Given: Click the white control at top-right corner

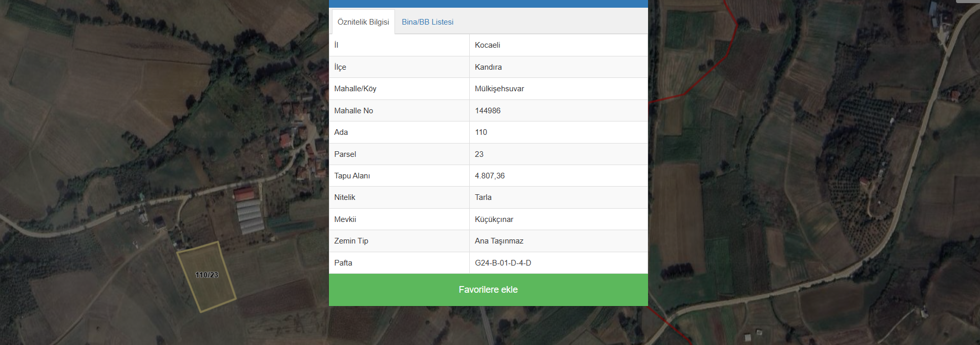Looking at the screenshot, I should pos(967,2).
